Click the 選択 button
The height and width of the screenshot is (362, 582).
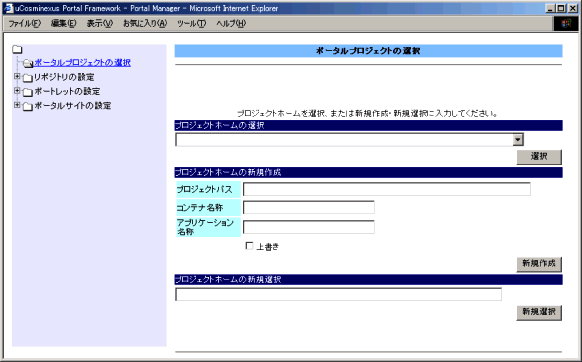tap(539, 157)
